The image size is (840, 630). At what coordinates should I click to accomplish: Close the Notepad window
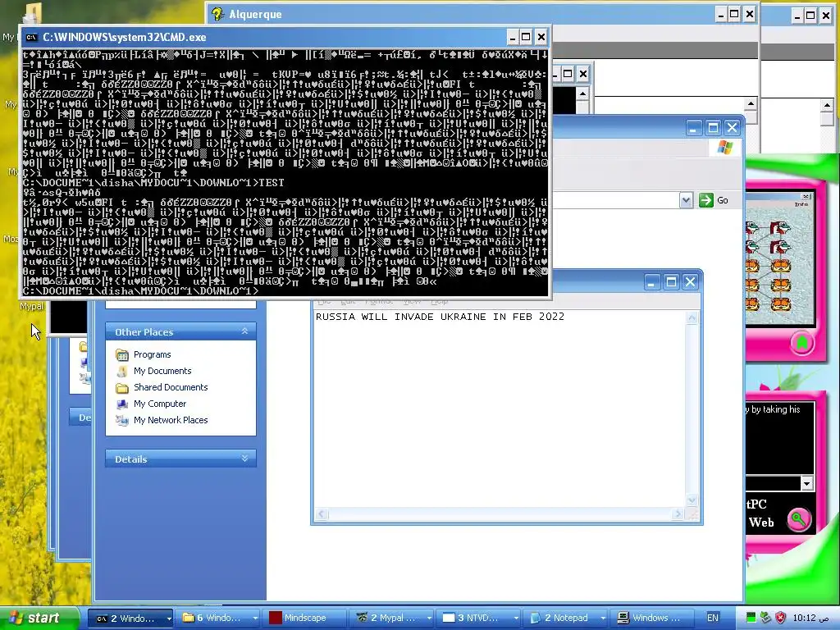[691, 282]
